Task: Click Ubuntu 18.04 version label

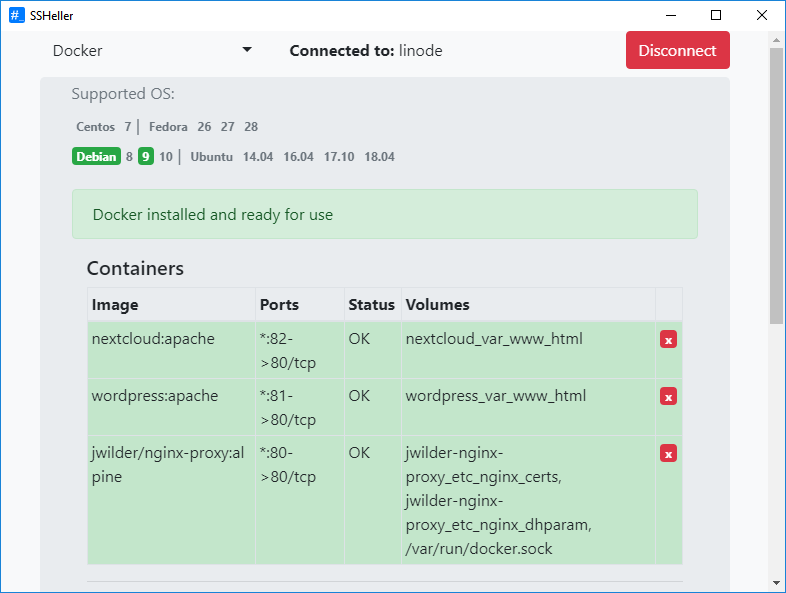Action: click(379, 157)
